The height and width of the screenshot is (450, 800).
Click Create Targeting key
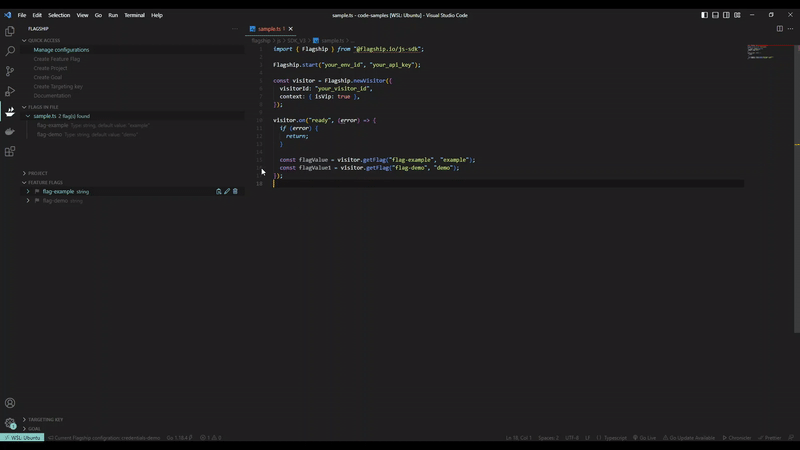coord(58,86)
